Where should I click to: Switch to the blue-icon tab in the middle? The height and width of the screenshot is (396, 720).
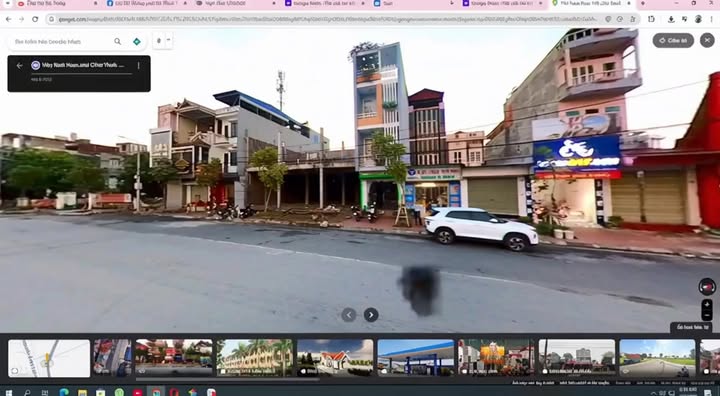[413, 3]
